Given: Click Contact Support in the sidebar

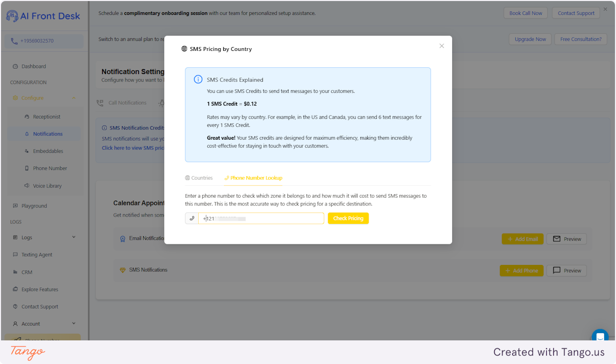Looking at the screenshot, I should 40,306.
